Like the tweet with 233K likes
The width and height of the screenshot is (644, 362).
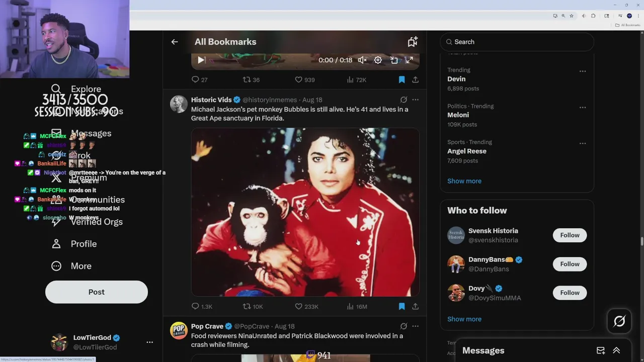coord(306,306)
